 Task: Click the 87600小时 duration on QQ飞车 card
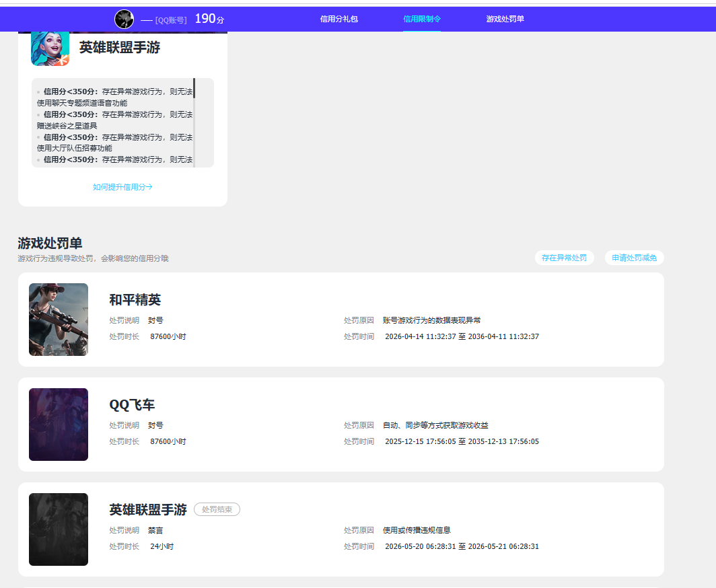click(168, 441)
